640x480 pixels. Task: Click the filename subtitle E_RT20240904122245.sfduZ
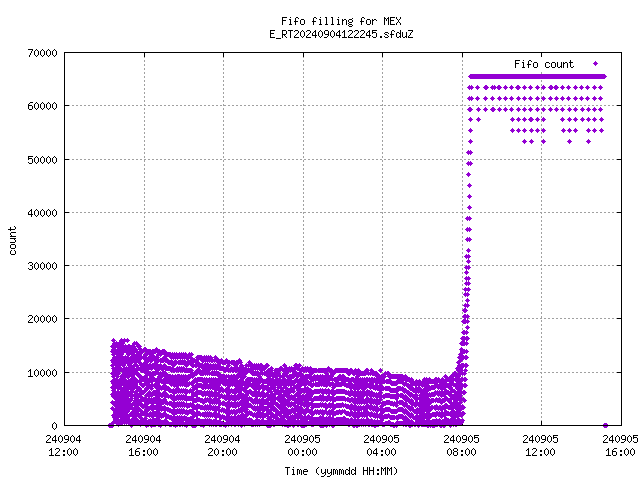pos(341,34)
